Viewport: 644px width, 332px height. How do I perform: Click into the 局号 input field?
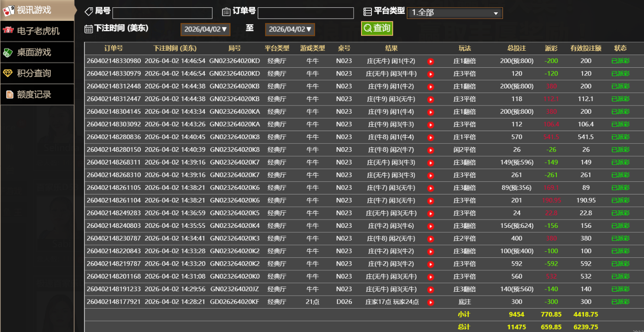pyautogui.click(x=162, y=13)
